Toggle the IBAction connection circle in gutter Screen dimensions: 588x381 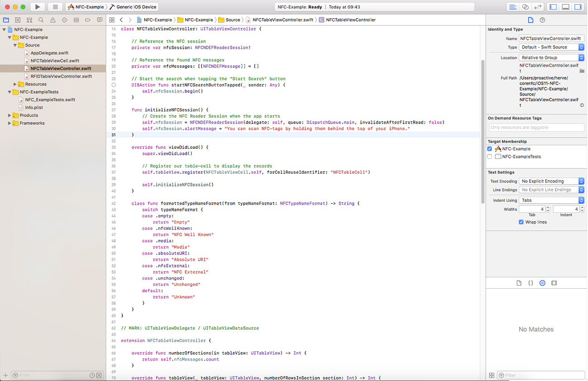pyautogui.click(x=114, y=85)
